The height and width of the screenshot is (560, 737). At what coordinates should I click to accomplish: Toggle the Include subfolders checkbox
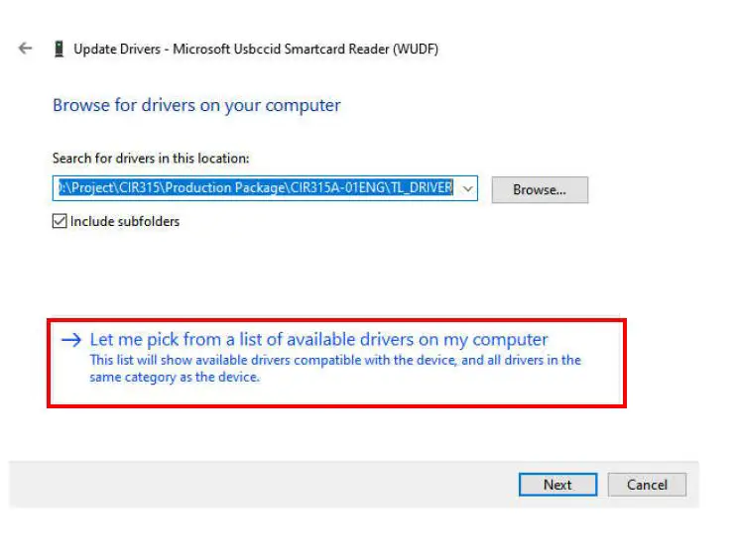click(60, 222)
